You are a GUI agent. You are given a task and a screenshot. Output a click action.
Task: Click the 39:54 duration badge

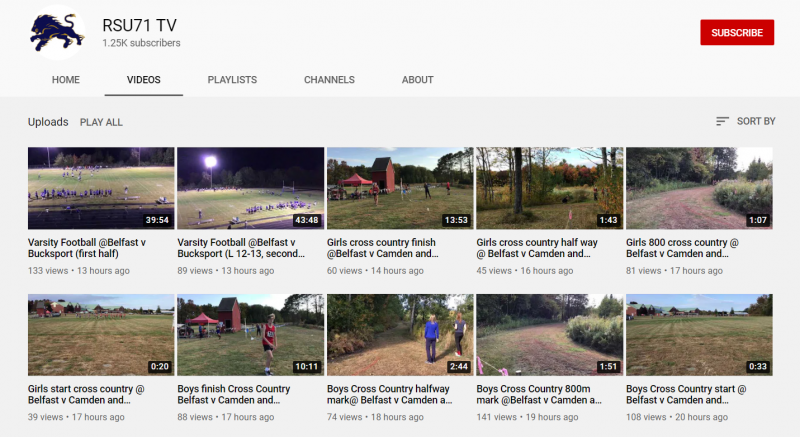coord(157,220)
